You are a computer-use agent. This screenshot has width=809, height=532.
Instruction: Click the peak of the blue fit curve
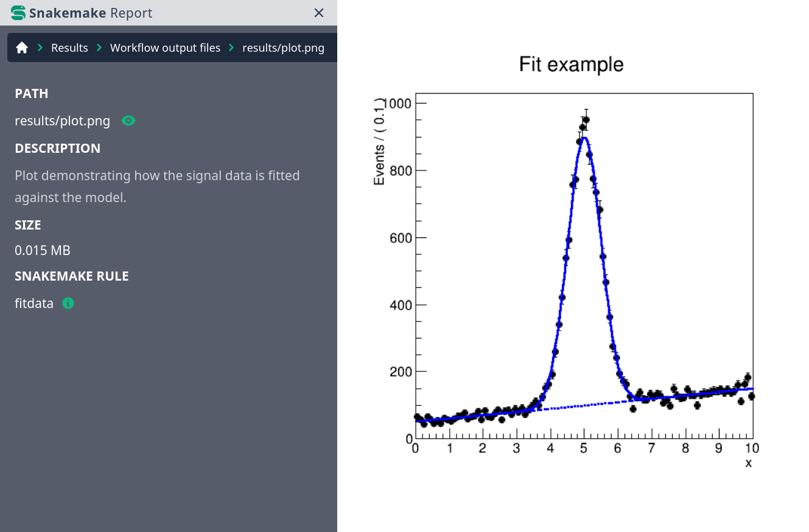point(584,138)
